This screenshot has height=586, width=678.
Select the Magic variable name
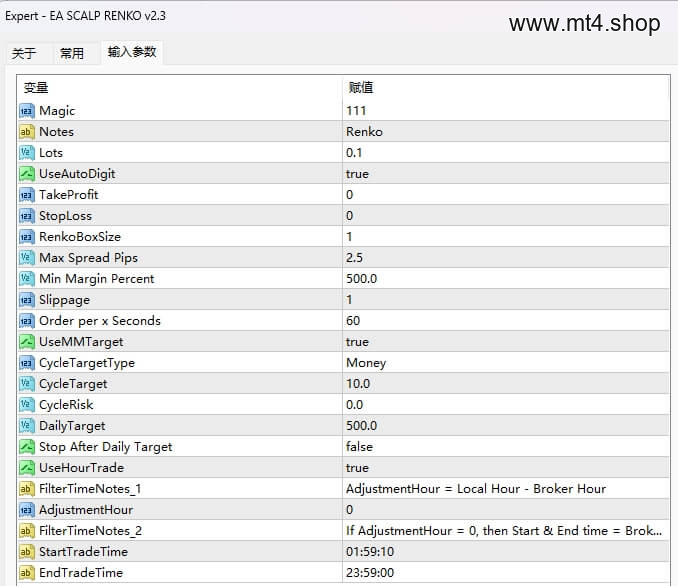click(x=57, y=111)
